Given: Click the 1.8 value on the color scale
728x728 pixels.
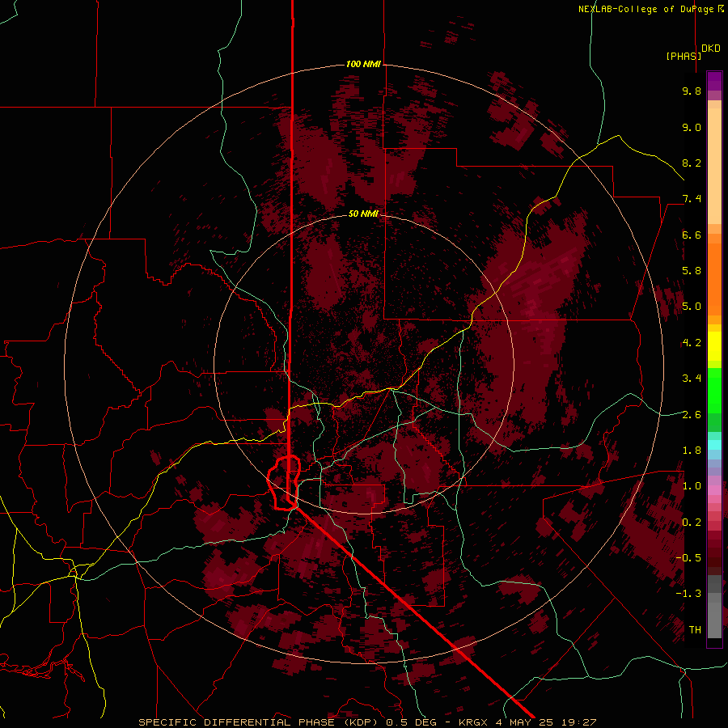Looking at the screenshot, I should 692,451.
